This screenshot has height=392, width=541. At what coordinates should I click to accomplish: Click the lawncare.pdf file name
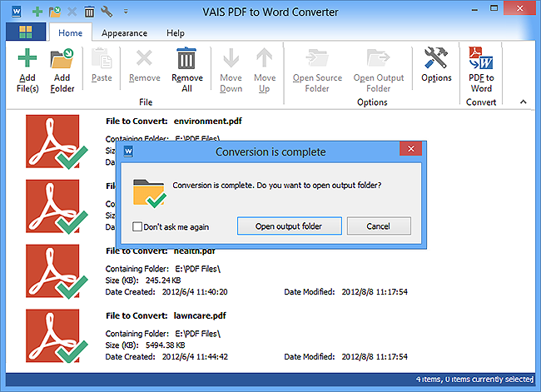(x=200, y=315)
